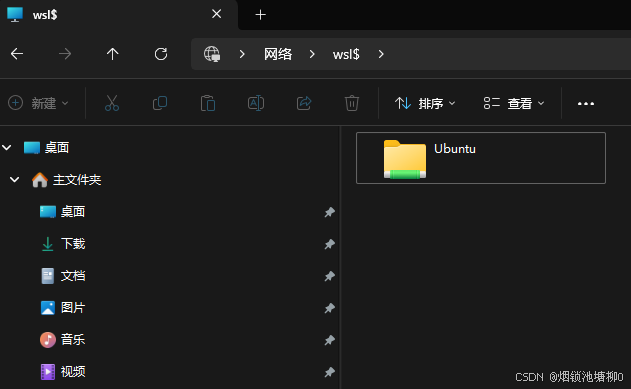Click 网络 in the address breadcrumb
This screenshot has height=389, width=631.
(278, 54)
